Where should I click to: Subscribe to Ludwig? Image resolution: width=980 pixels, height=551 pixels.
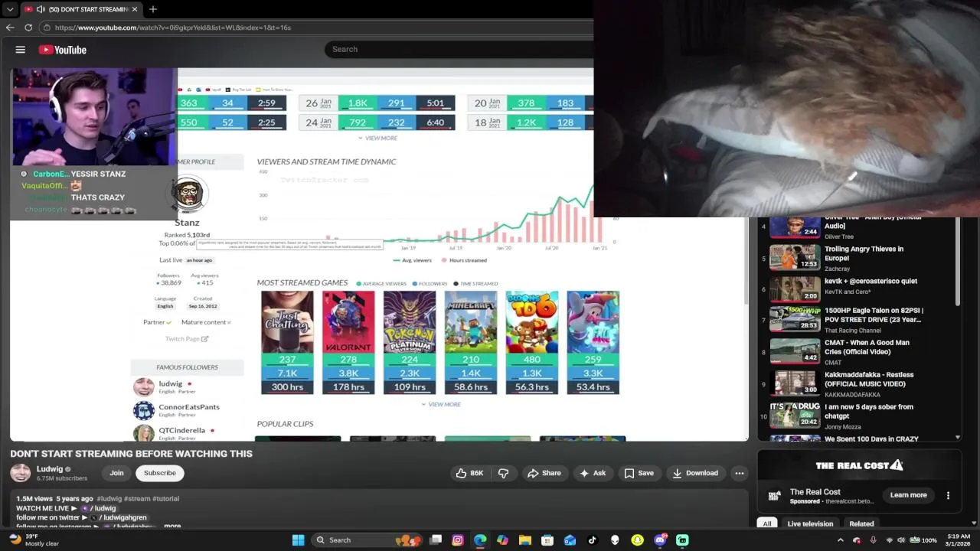point(160,473)
